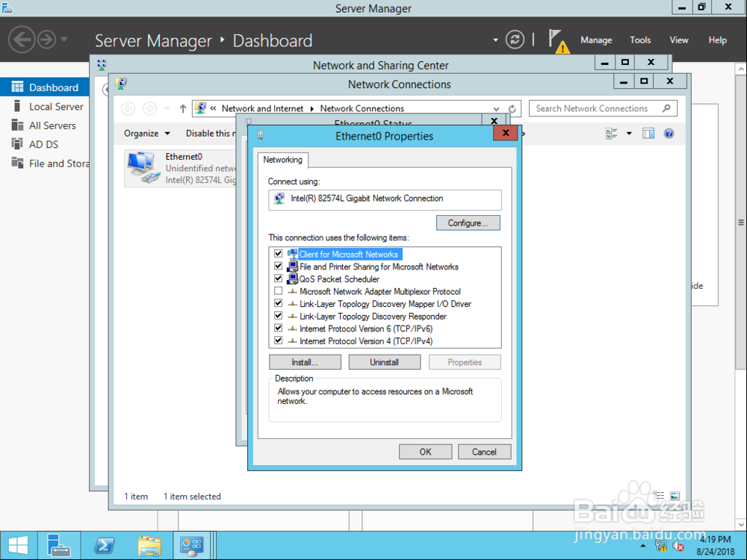Select Internet Protocol Version 4 (TCP/IPv4) item

pyautogui.click(x=366, y=341)
